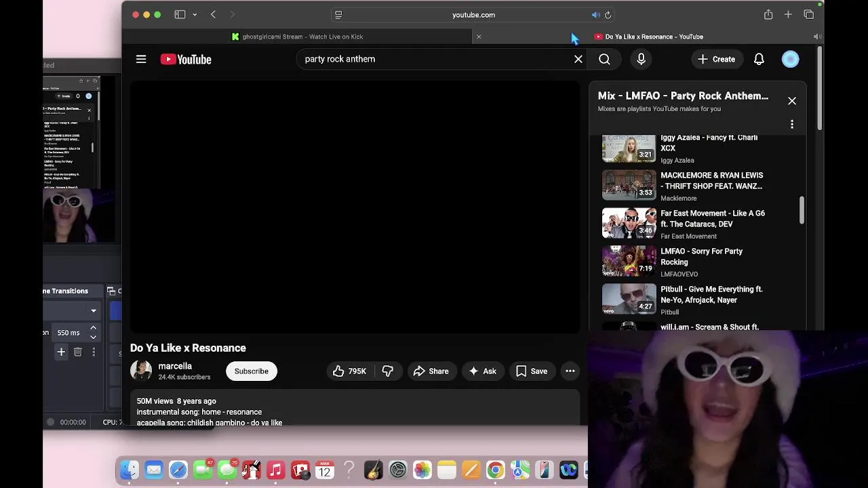Switch to ghostgirlcami Stream Kick tab

pyautogui.click(x=297, y=37)
